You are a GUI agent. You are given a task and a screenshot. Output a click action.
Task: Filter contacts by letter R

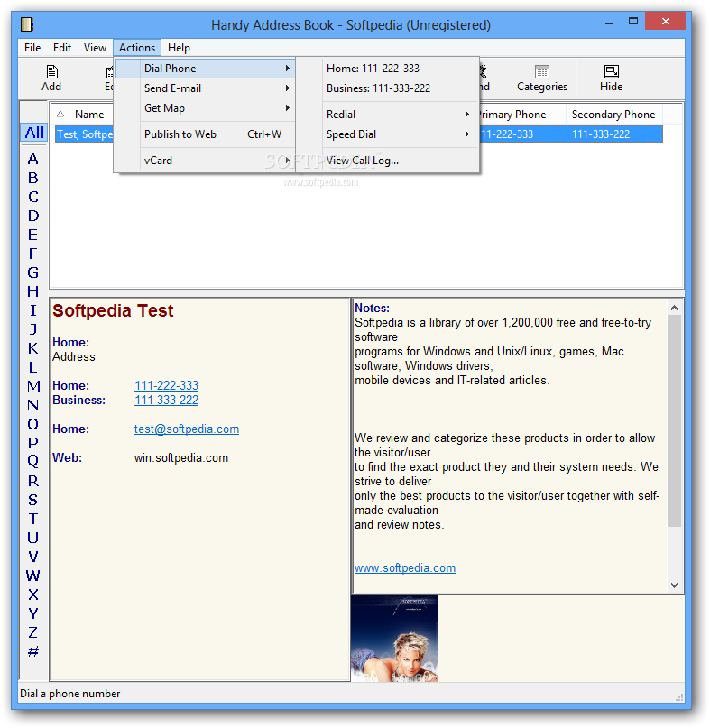32,481
